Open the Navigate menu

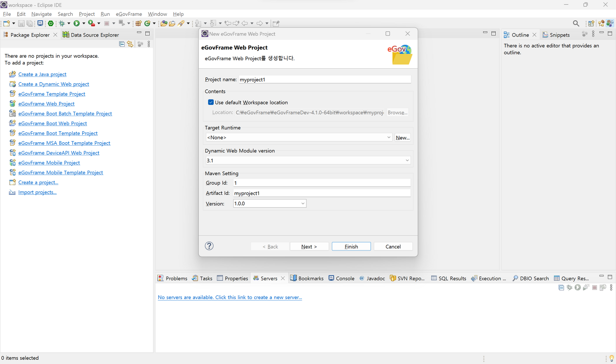tap(41, 14)
